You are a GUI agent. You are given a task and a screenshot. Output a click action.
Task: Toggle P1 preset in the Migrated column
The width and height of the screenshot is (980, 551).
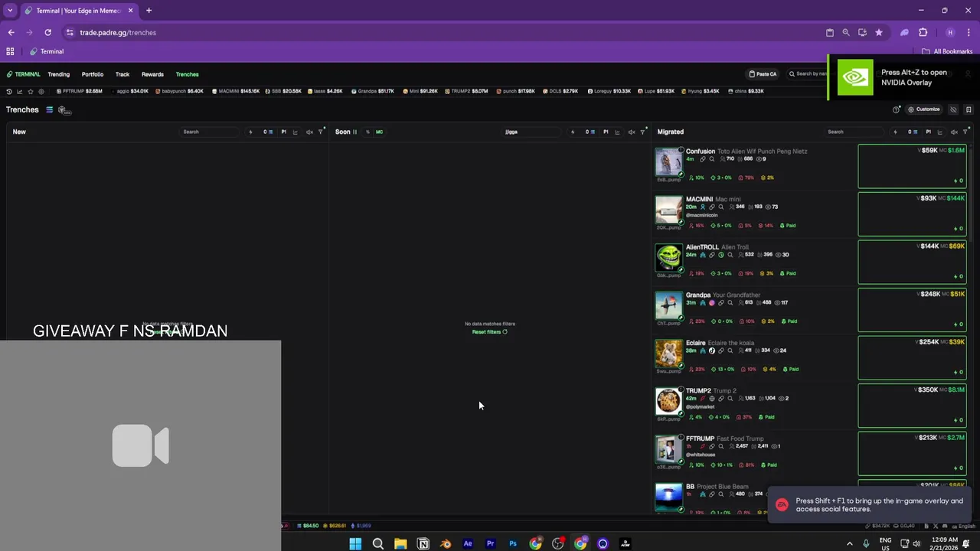pos(928,132)
